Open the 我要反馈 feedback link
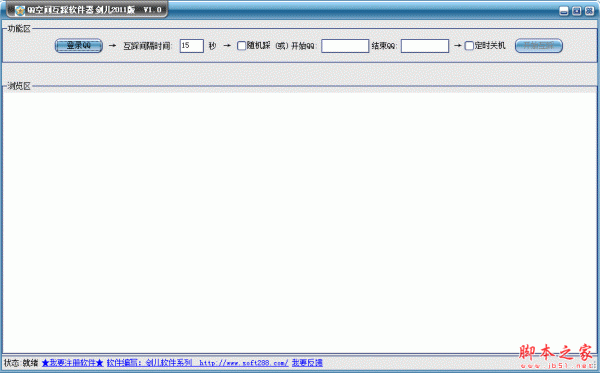The height and width of the screenshot is (373, 600). pyautogui.click(x=307, y=363)
